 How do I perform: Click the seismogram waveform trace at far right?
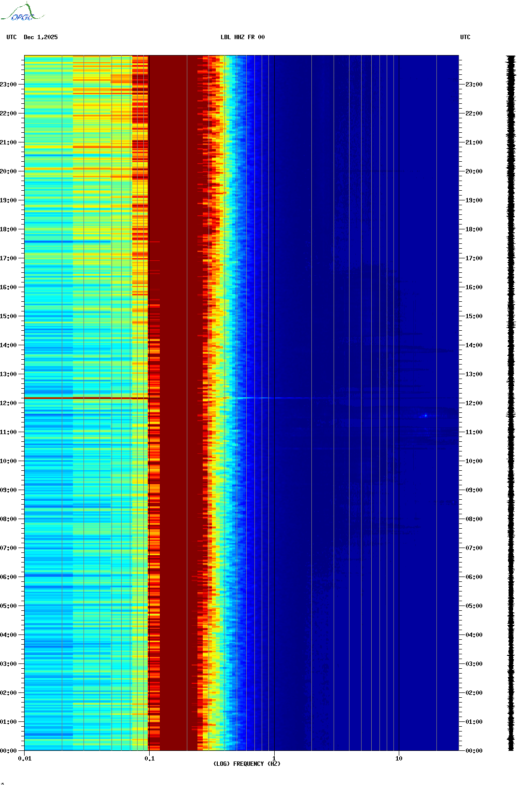(x=511, y=403)
